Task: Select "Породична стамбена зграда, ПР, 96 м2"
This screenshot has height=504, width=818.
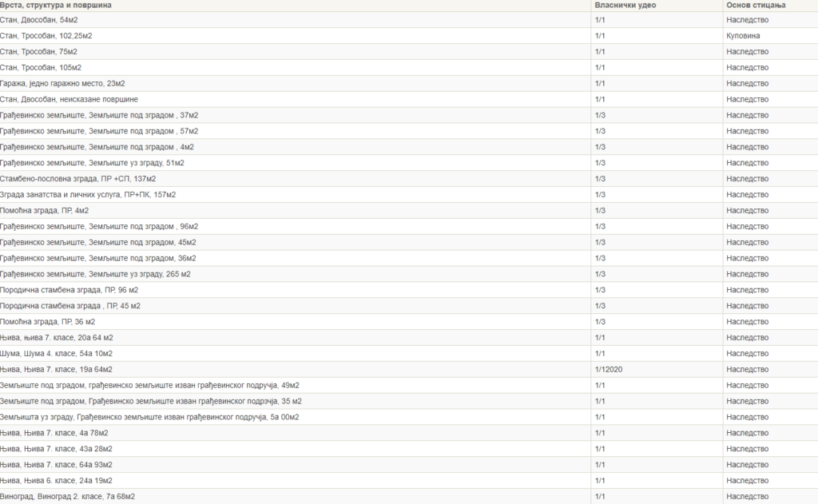Action: 69,290
